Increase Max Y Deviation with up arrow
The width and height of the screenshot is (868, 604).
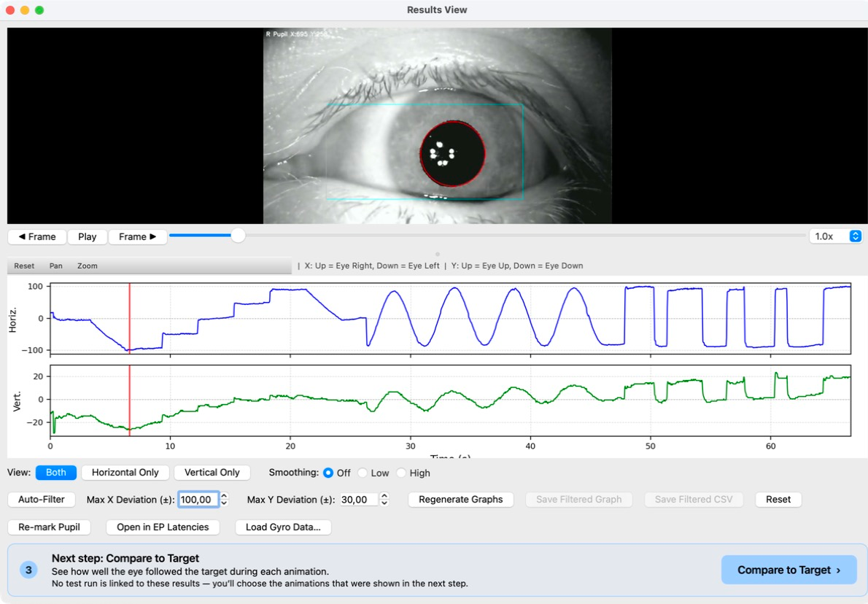tap(384, 495)
